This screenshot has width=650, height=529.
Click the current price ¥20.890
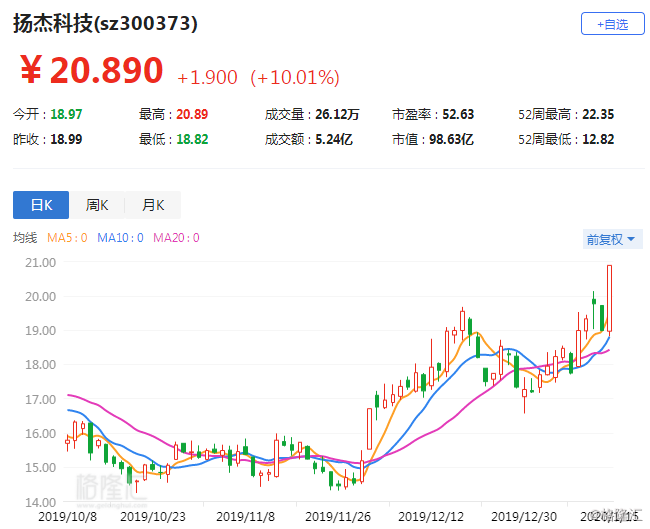[91, 70]
